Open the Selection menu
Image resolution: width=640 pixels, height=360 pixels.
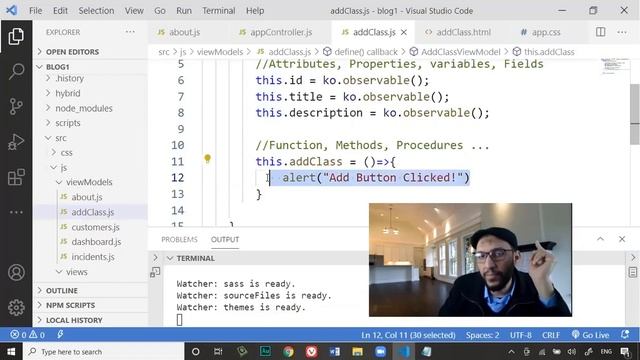click(96, 11)
